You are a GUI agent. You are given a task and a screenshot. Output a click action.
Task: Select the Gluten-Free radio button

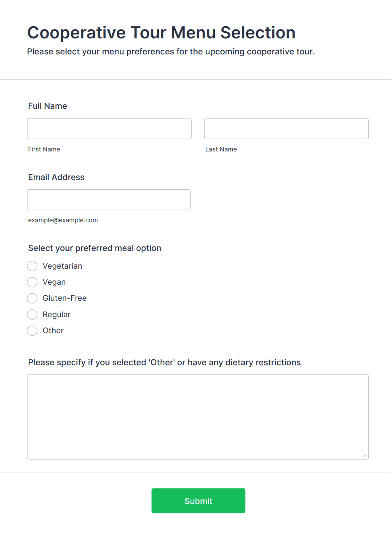32,298
